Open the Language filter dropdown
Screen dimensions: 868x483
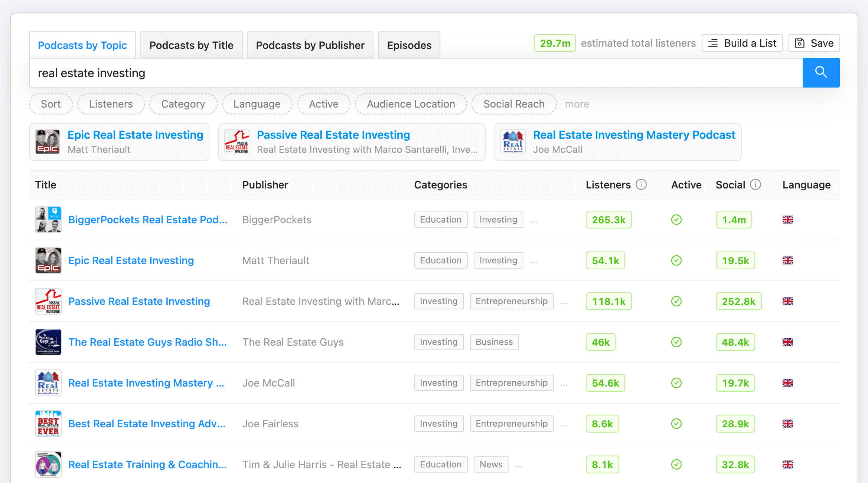257,104
